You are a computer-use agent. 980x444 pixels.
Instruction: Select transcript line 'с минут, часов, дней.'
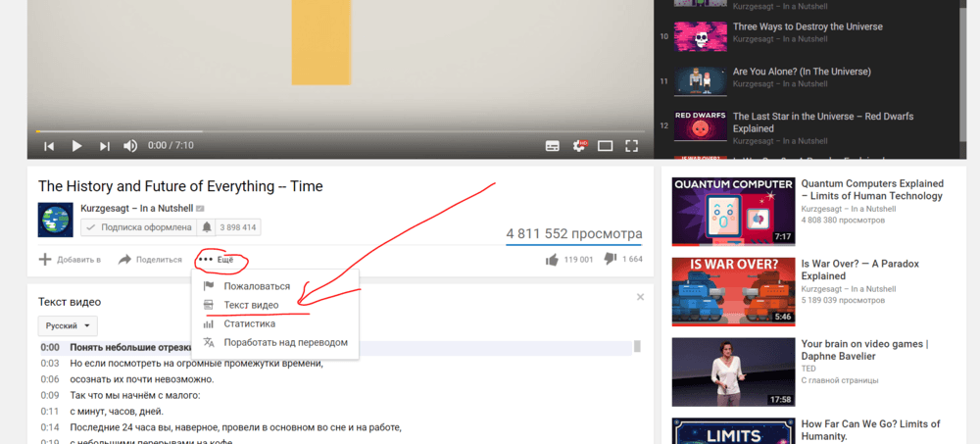pyautogui.click(x=336, y=412)
